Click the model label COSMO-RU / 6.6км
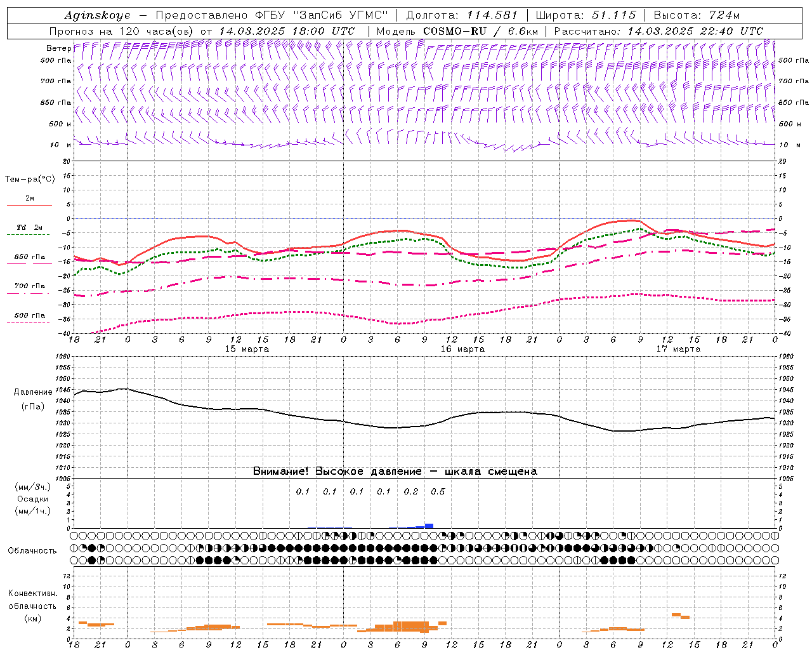The image size is (812, 650). (x=480, y=31)
